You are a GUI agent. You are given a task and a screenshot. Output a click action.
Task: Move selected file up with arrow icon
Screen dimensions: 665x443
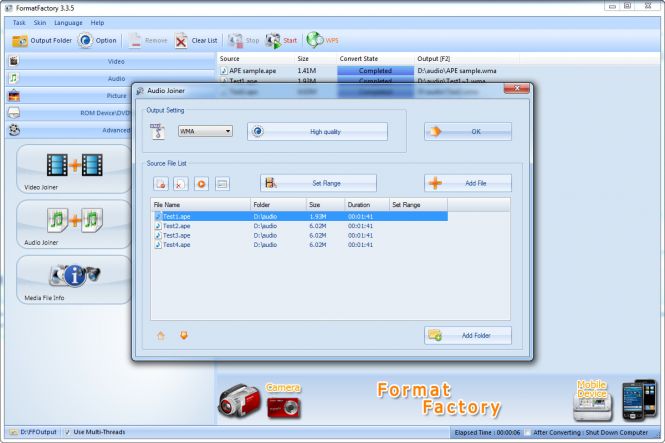coord(161,335)
